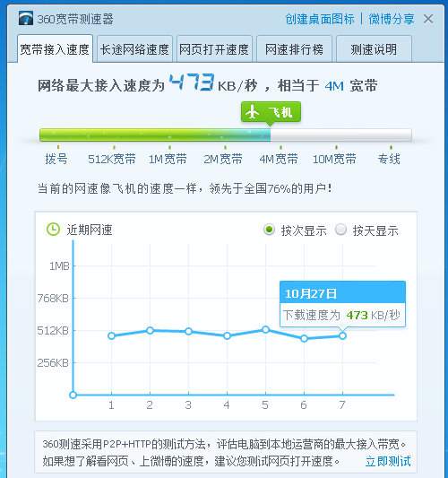Select the 按次显示 radio button
Viewport: 448px width, 478px height.
(269, 230)
